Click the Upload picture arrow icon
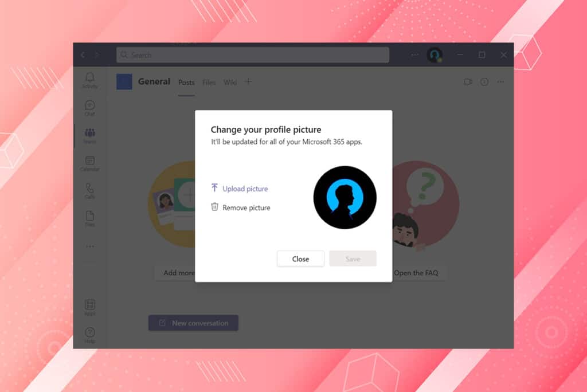This screenshot has height=392, width=587. (214, 187)
